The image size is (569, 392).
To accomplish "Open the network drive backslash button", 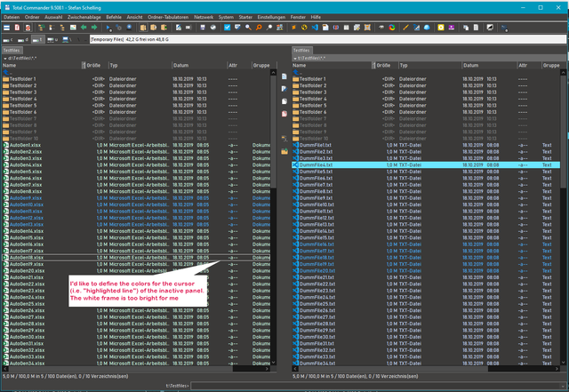I will pos(68,40).
